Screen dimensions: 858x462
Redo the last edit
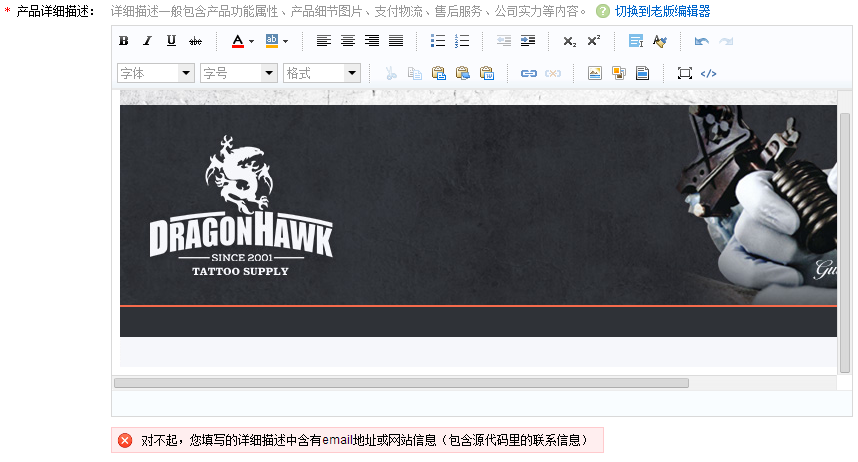[x=726, y=41]
